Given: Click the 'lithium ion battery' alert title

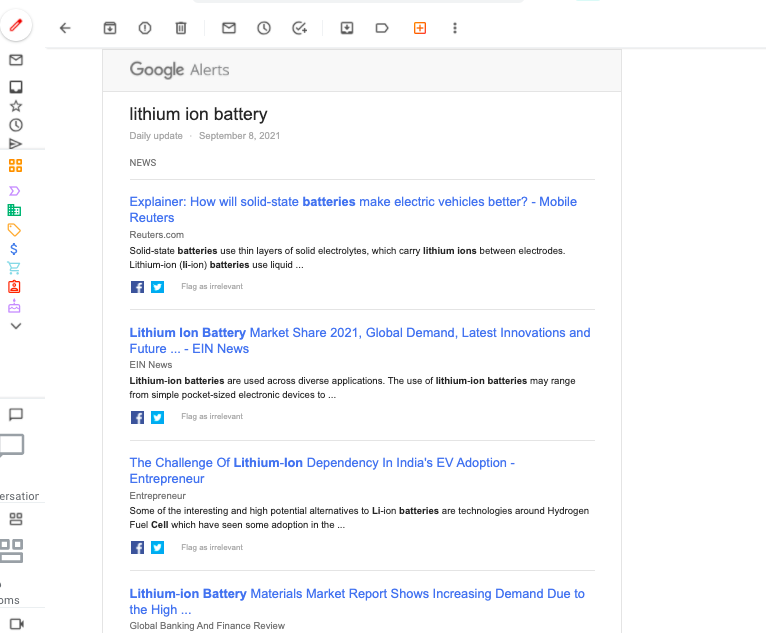Looking at the screenshot, I should pos(198,114).
